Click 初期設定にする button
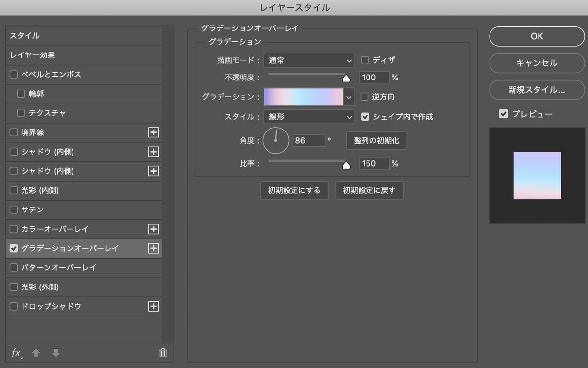This screenshot has height=368, width=588. [294, 190]
